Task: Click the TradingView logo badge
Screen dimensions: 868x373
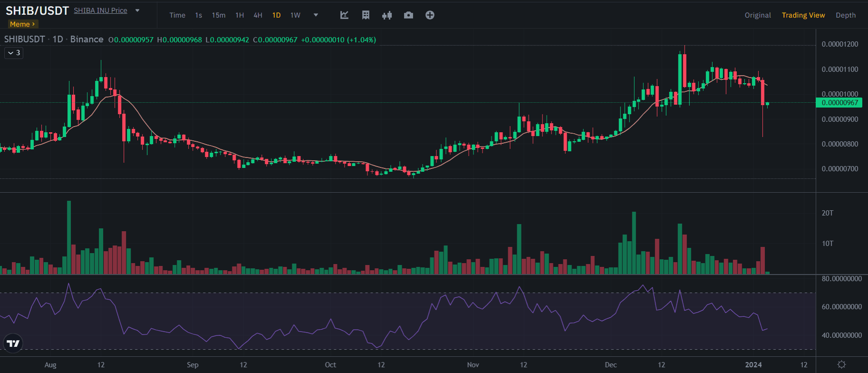Action: (13, 343)
